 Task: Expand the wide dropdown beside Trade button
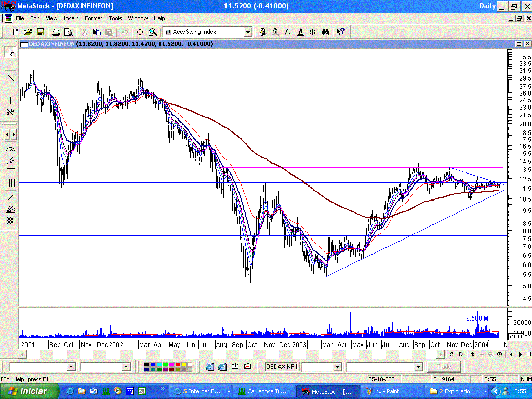[418, 367]
